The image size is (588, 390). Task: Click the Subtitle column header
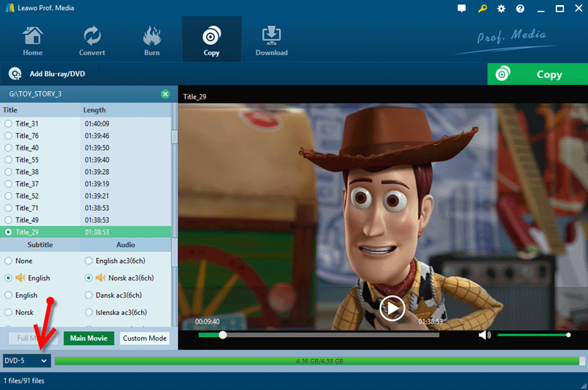40,245
